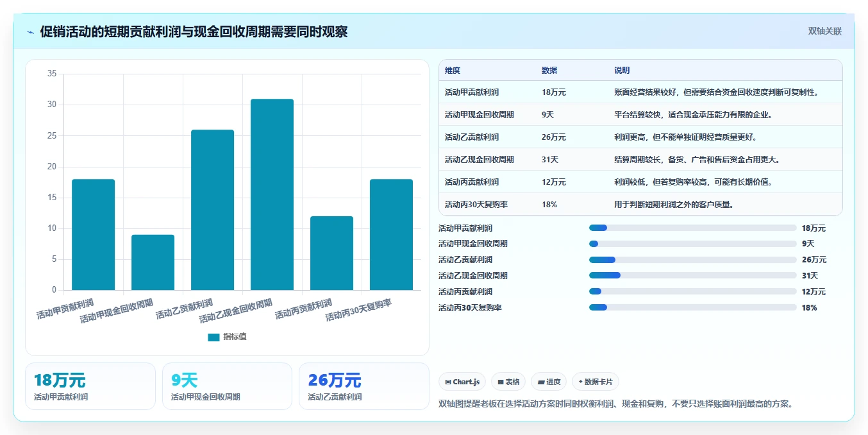Click the footnote starting with 双轴图提醒老板
Image resolution: width=868 pixels, height=435 pixels.
point(616,404)
